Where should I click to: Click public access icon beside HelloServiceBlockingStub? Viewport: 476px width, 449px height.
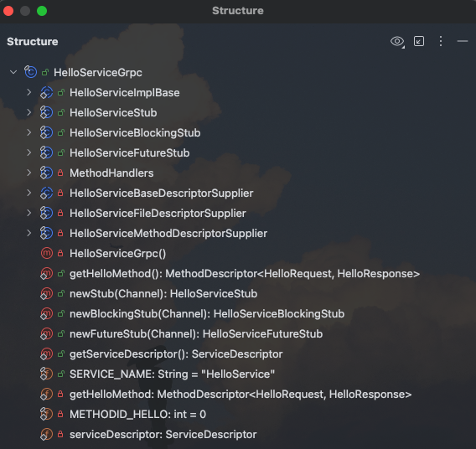pos(61,132)
